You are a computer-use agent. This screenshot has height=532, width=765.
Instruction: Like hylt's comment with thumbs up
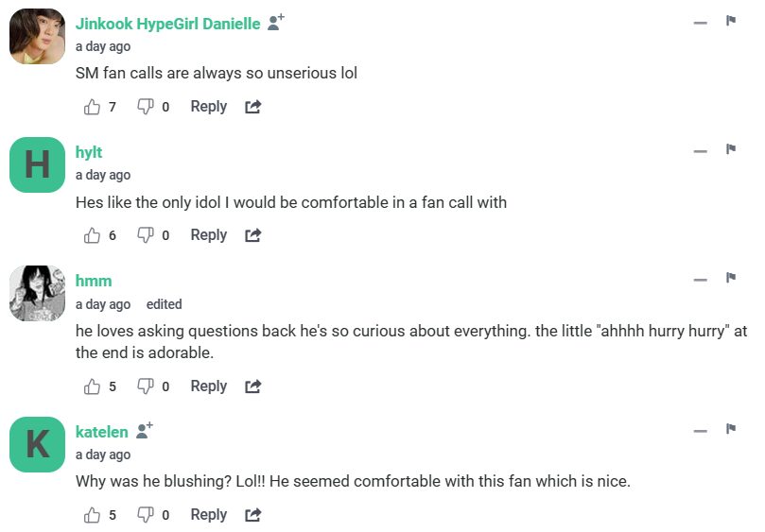point(93,235)
